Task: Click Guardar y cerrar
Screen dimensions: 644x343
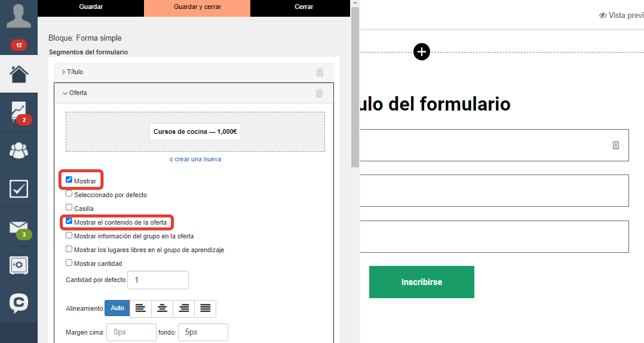Action: (197, 8)
